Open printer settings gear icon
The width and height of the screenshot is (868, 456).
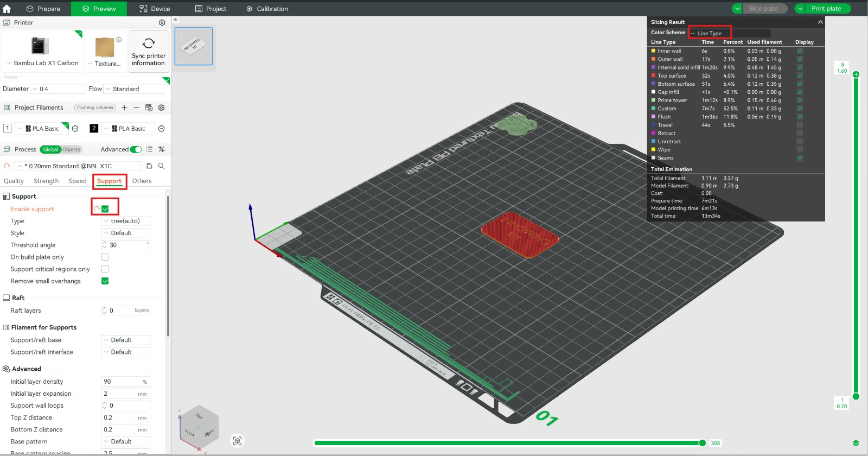[162, 23]
